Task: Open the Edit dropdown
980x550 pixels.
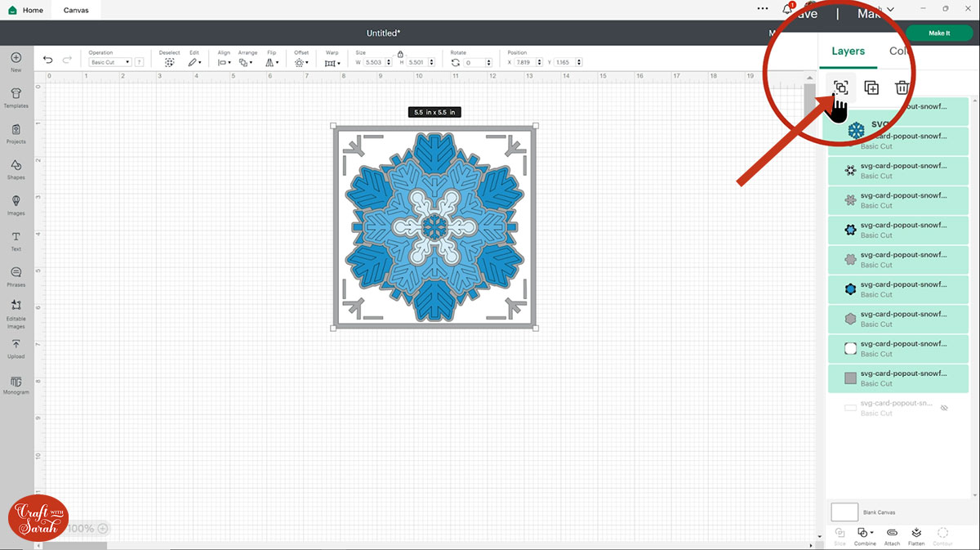Action: tap(194, 62)
